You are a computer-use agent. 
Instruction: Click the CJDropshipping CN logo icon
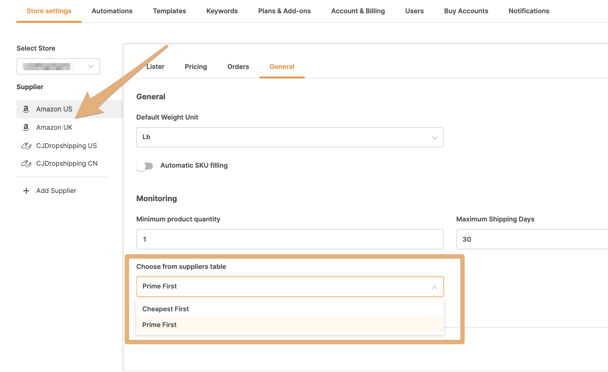point(26,164)
